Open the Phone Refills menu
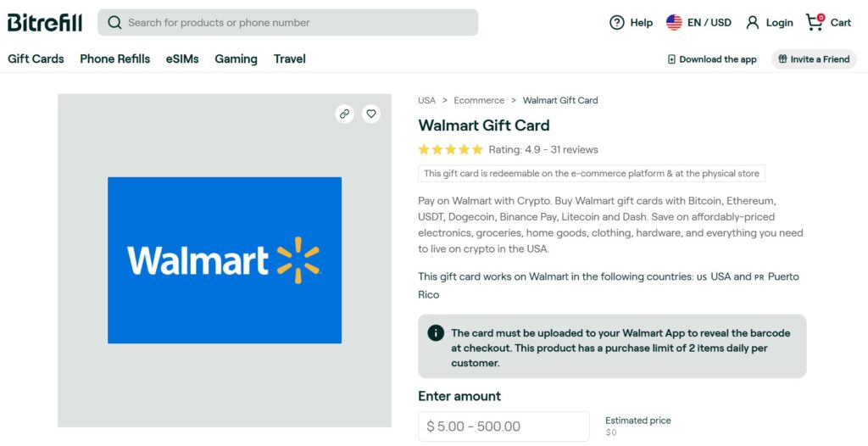This screenshot has width=868, height=446. tap(114, 59)
